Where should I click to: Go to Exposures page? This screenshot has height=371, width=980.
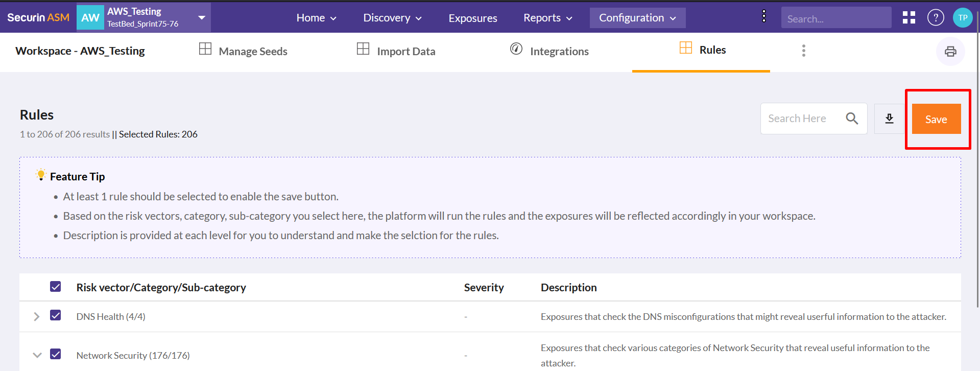[x=473, y=18]
